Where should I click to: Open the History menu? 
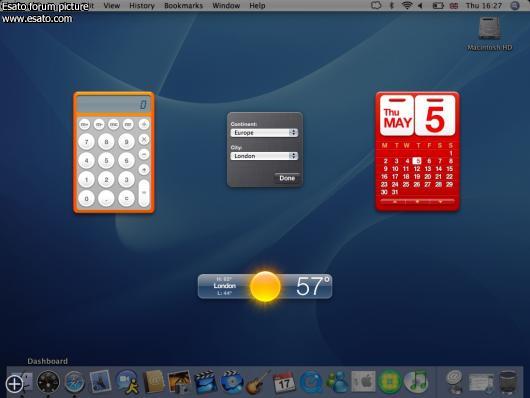142,6
